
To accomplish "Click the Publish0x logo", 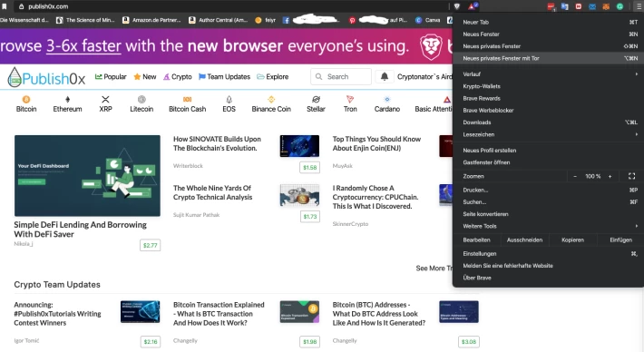I will pos(46,77).
